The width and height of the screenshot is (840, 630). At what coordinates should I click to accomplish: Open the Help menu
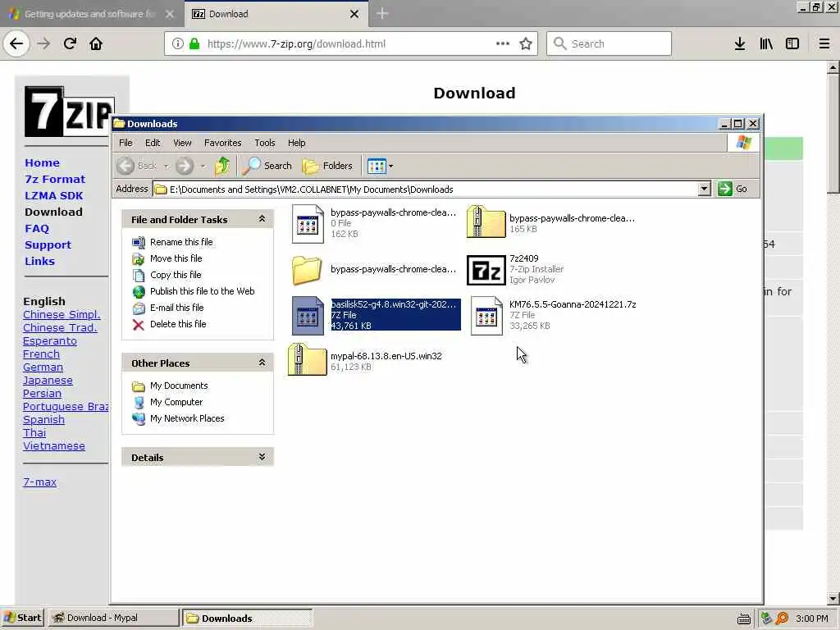[296, 143]
